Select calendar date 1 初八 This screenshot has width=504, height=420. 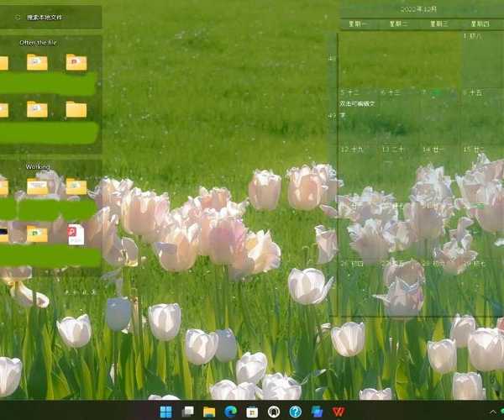[472, 36]
